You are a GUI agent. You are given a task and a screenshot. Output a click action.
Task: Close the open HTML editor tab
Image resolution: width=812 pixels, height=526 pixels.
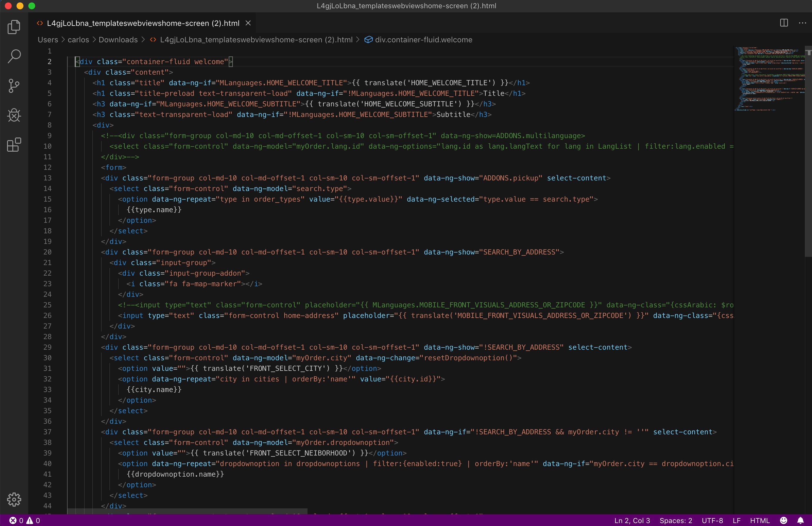click(248, 23)
